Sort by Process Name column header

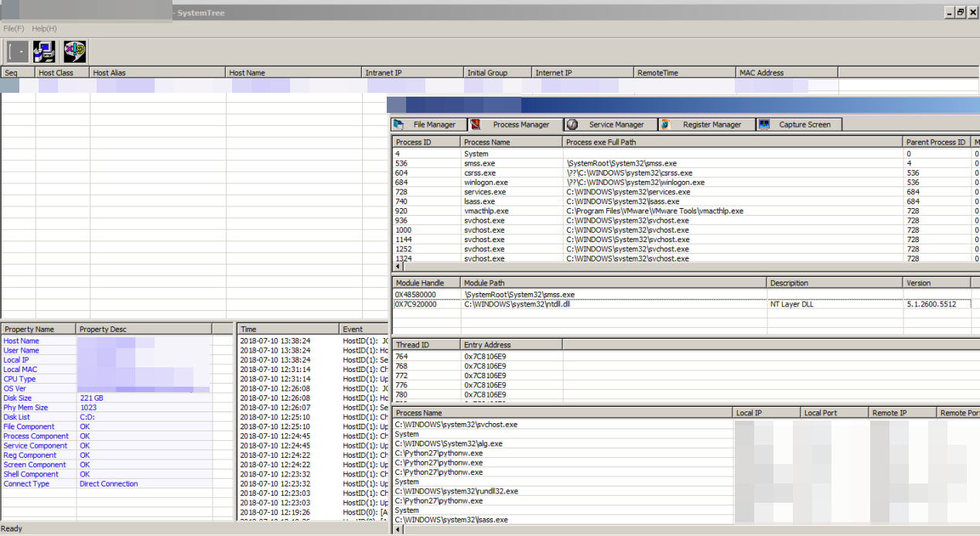click(x=510, y=142)
